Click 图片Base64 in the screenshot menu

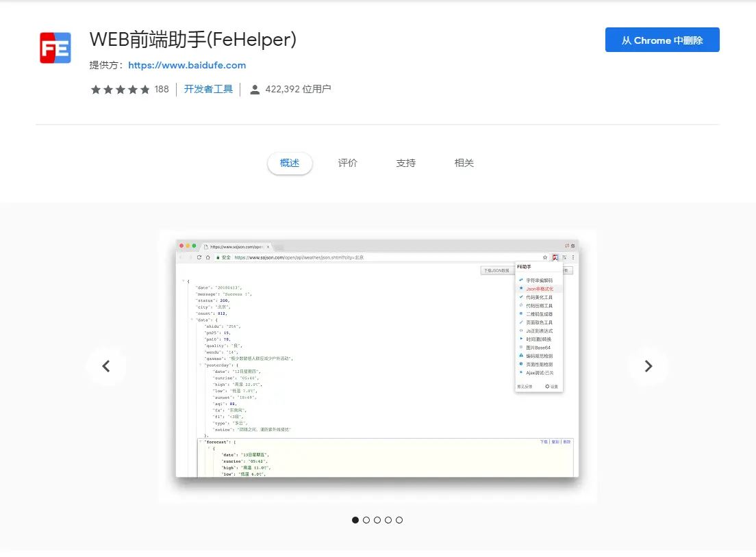[538, 348]
